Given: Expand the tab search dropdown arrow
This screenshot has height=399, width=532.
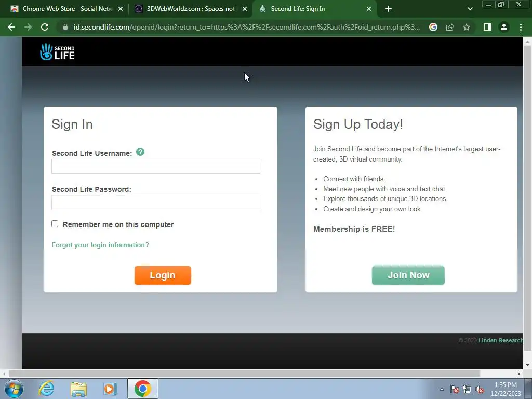Looking at the screenshot, I should coord(470,9).
